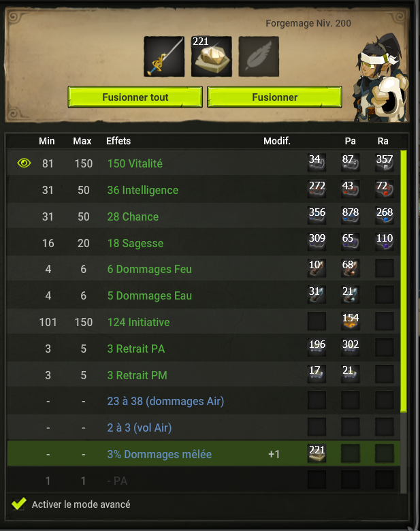Select the 3% Dommages mêlée row

point(204,454)
